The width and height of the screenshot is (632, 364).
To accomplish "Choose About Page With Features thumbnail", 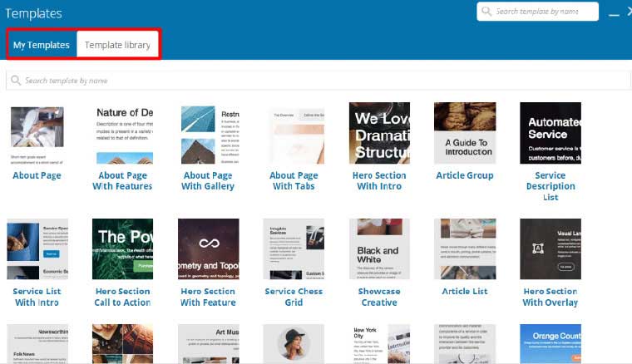I will (123, 133).
